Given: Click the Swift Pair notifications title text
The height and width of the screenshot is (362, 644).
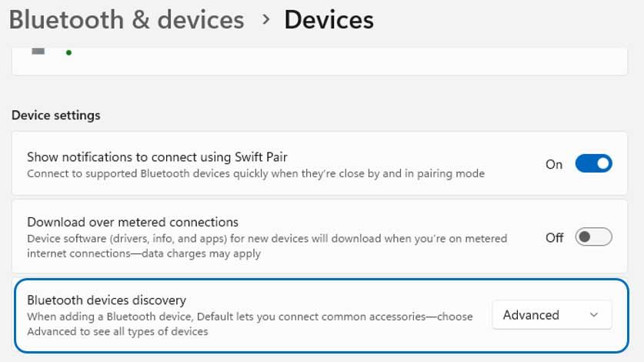Looking at the screenshot, I should tap(157, 156).
